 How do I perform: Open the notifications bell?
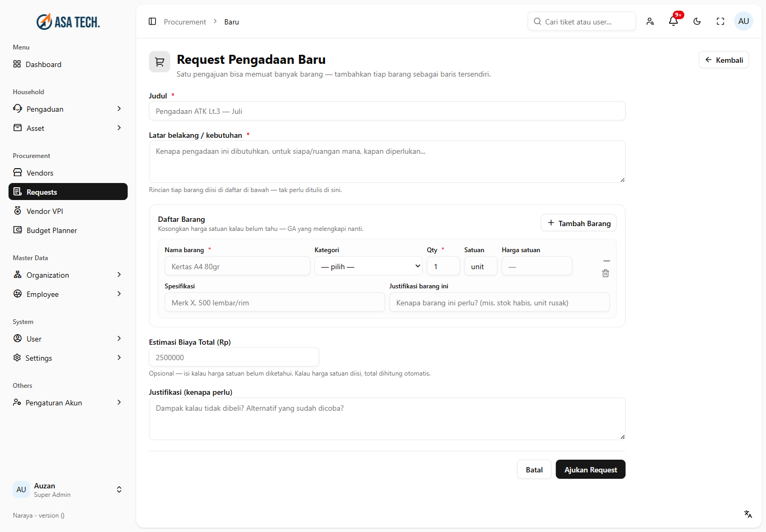[x=673, y=21]
